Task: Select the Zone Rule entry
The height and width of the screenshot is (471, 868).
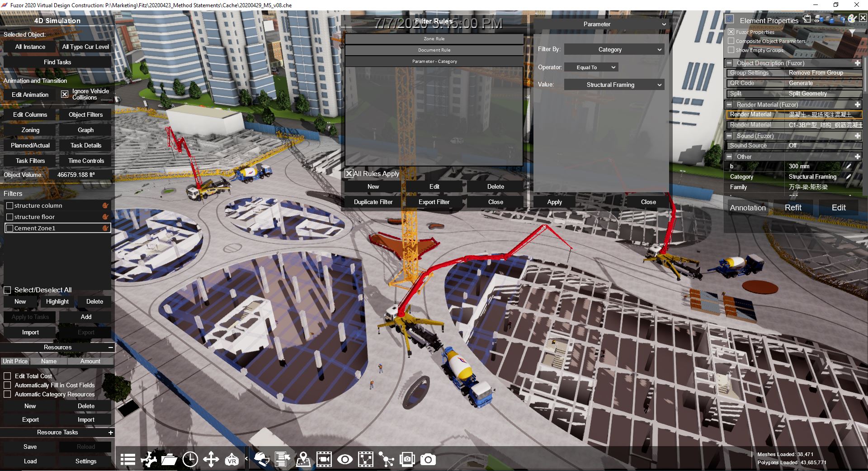Action: pyautogui.click(x=434, y=39)
